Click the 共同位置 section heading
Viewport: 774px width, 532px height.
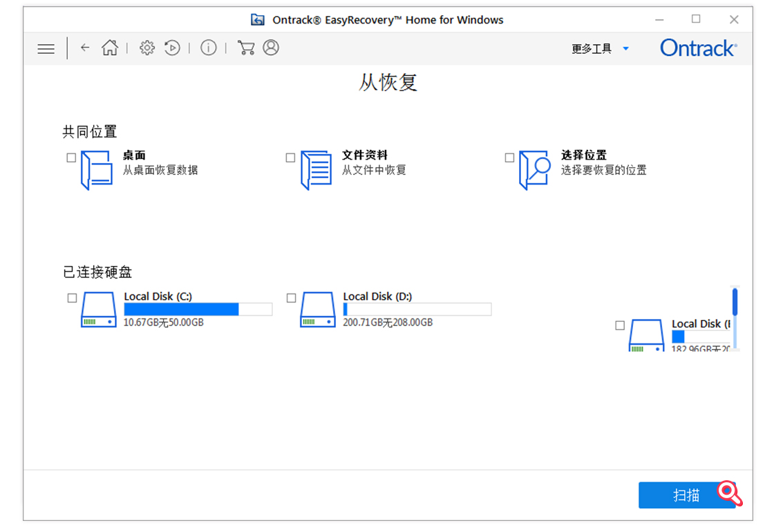coord(90,132)
